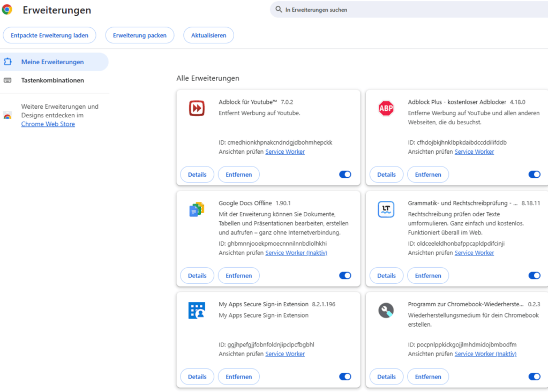
Task: Click the Chromebook recovery wrench icon
Action: click(386, 310)
